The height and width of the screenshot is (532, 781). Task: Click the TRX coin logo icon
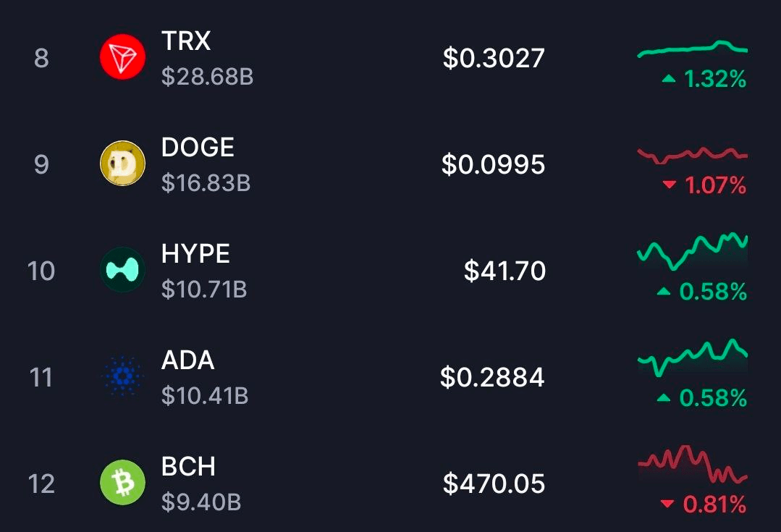(x=122, y=58)
